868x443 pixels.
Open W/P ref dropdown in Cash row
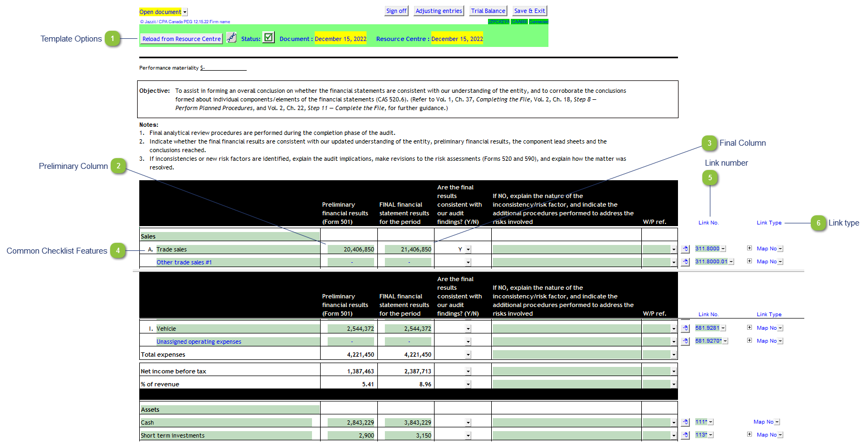(674, 422)
